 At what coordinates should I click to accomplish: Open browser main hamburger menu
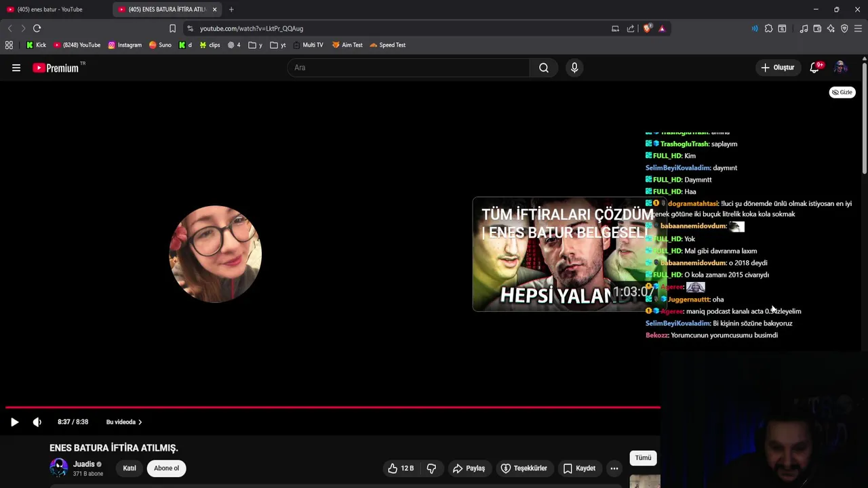858,28
